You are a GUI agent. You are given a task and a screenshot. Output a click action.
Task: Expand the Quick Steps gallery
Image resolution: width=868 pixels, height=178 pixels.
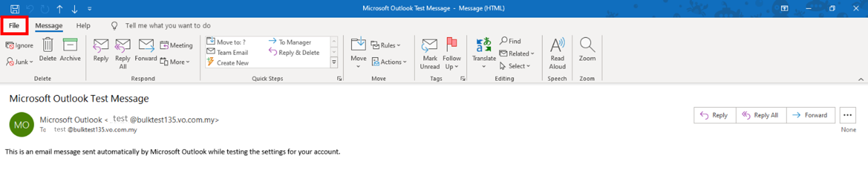coord(334,63)
